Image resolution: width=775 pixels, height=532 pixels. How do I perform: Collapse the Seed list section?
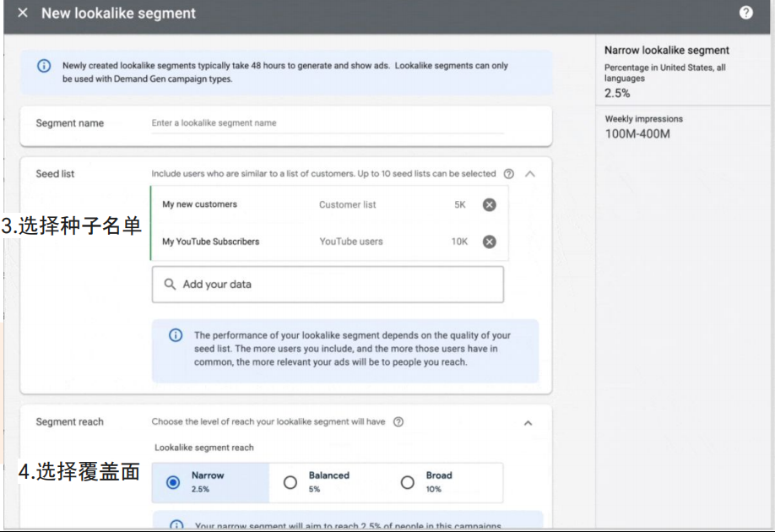530,174
